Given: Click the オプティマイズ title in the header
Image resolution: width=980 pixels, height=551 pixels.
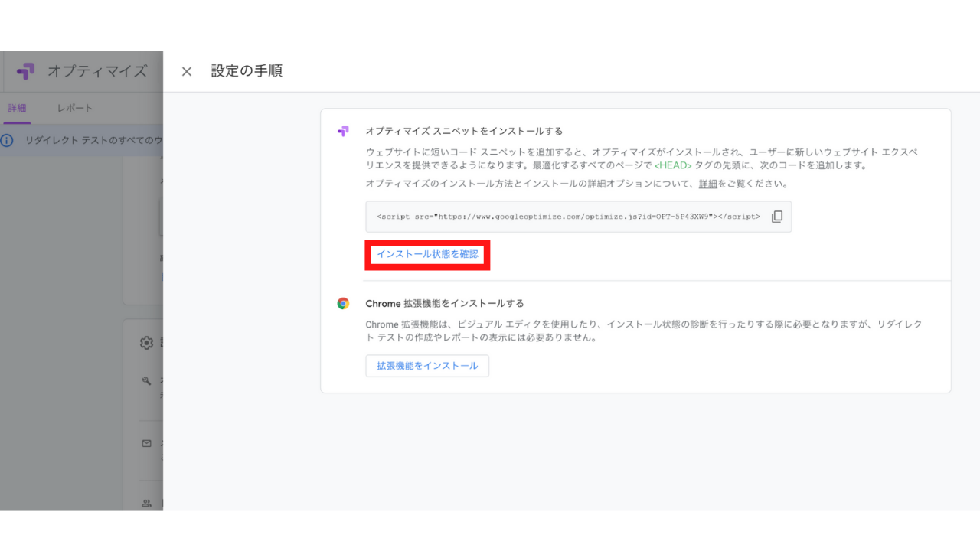Looking at the screenshot, I should 96,71.
